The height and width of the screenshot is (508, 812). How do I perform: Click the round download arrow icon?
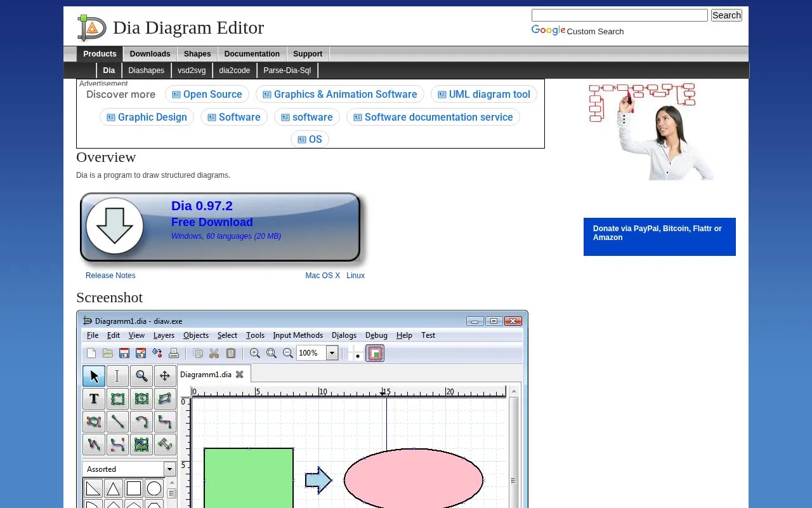click(x=115, y=226)
